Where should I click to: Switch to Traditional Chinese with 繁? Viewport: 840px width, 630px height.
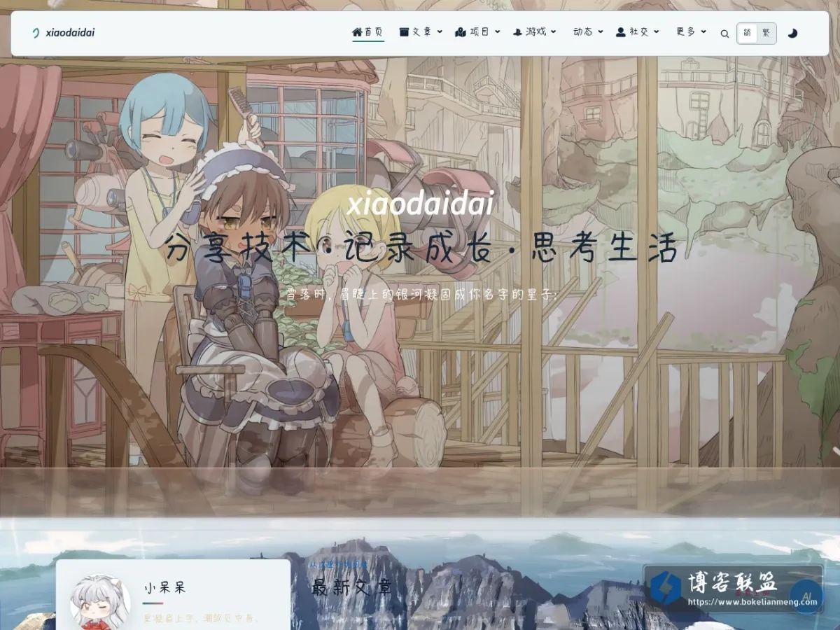click(766, 33)
